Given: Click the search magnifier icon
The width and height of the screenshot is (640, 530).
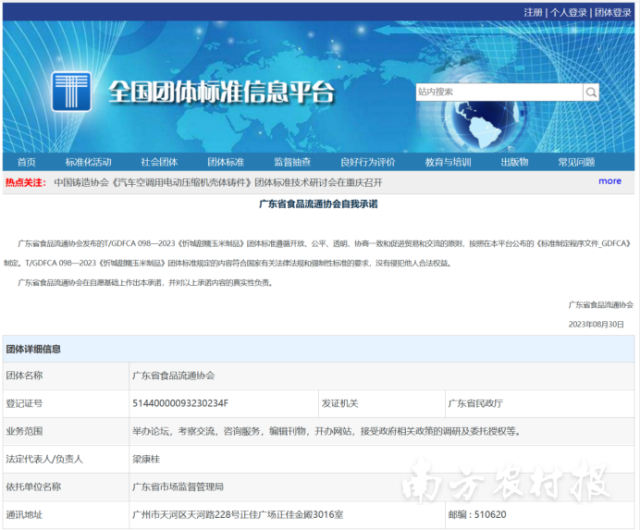Looking at the screenshot, I should 591,92.
